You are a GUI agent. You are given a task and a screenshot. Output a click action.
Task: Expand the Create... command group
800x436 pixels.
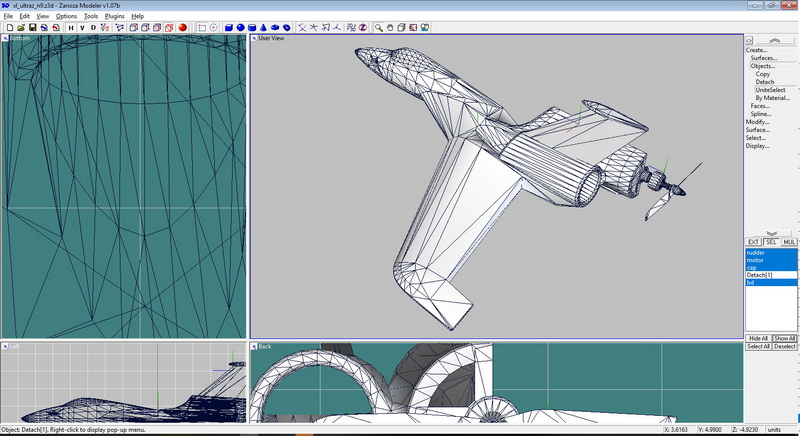click(757, 50)
